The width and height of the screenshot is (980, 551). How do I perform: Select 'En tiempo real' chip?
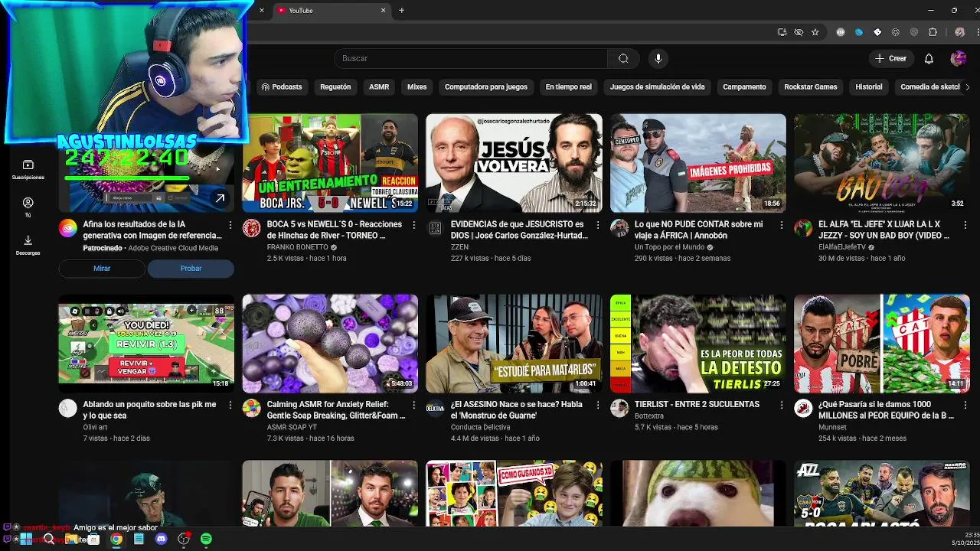pyautogui.click(x=569, y=87)
